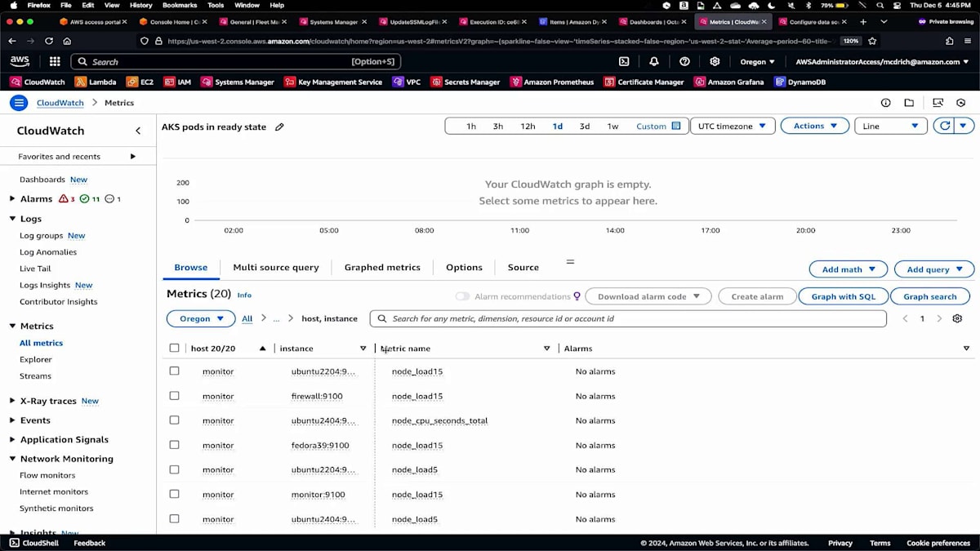Open Download alarm code dropdown
Image resolution: width=980 pixels, height=551 pixels.
649,296
